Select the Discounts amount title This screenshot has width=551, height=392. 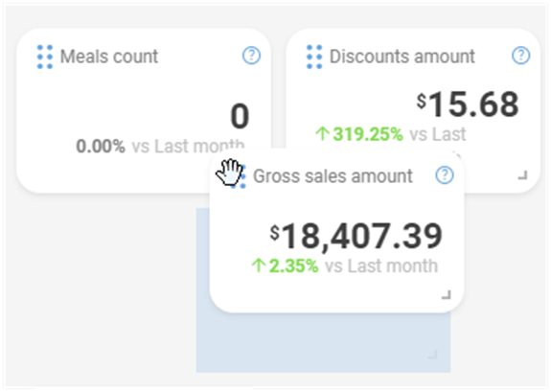402,57
